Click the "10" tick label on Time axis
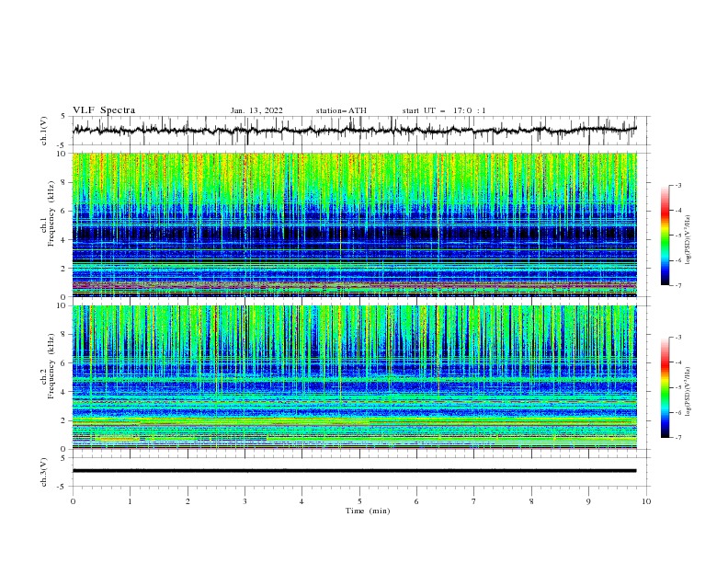Screen dimensions: 728x563 646,501
